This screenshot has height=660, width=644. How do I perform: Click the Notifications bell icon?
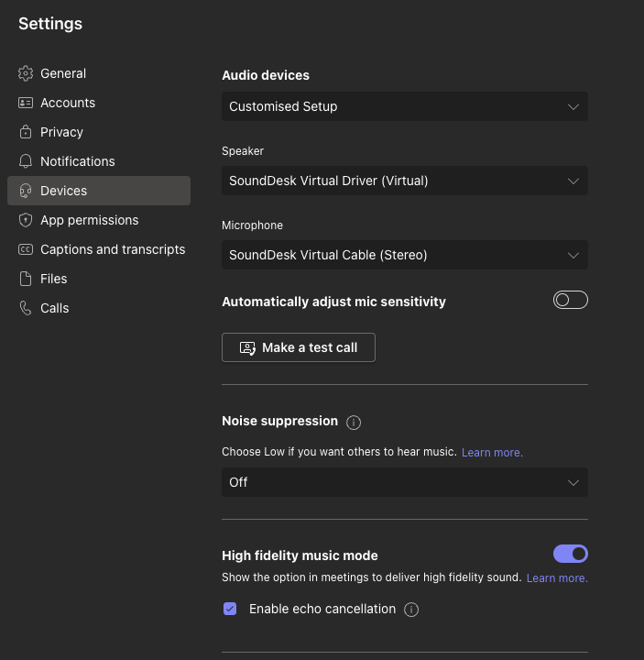(x=26, y=161)
